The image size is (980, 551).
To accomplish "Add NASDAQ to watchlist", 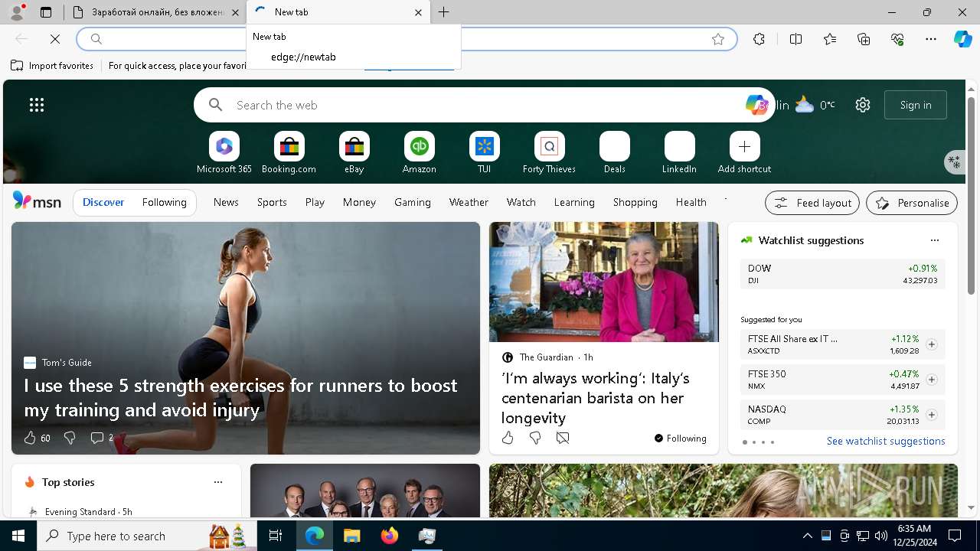I will pos(931,415).
